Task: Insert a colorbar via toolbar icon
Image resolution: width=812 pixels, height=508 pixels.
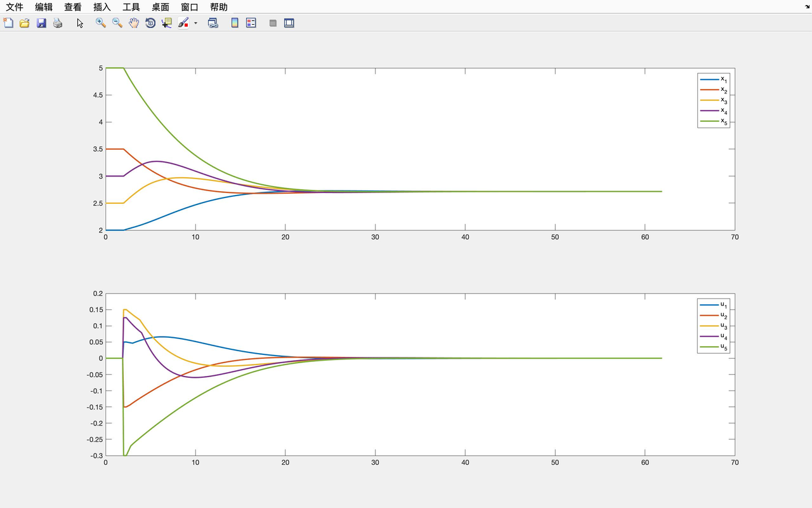Action: (235, 23)
